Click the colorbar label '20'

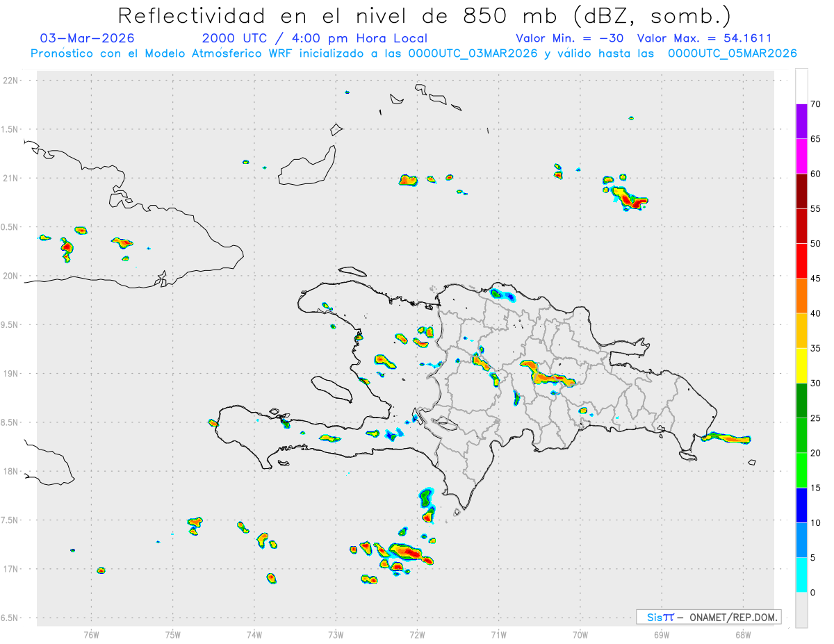(x=816, y=453)
